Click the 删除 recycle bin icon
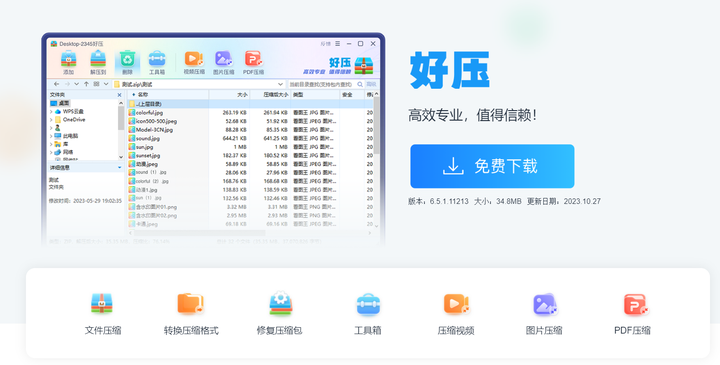The image size is (720, 365). [127, 59]
